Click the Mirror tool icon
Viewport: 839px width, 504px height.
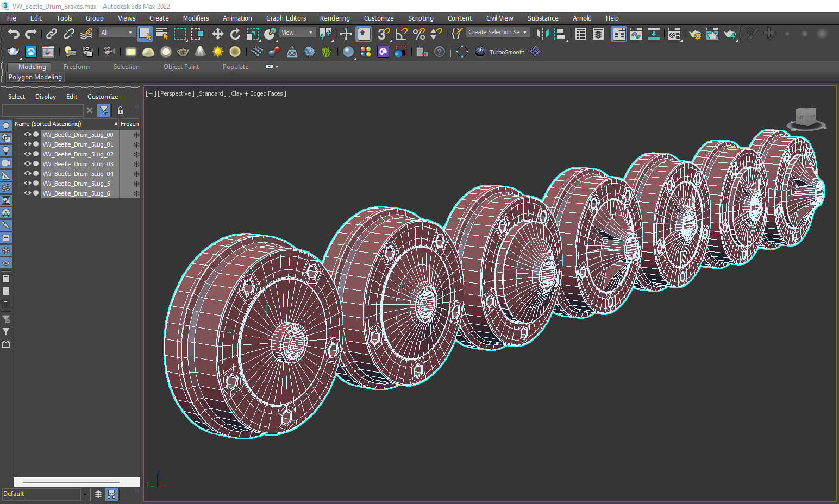(542, 34)
